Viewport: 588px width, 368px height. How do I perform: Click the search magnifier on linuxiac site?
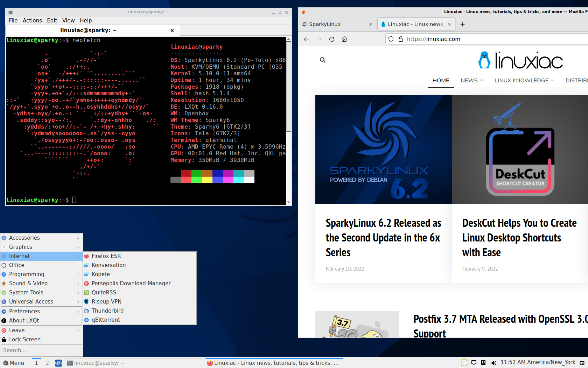[x=323, y=60]
